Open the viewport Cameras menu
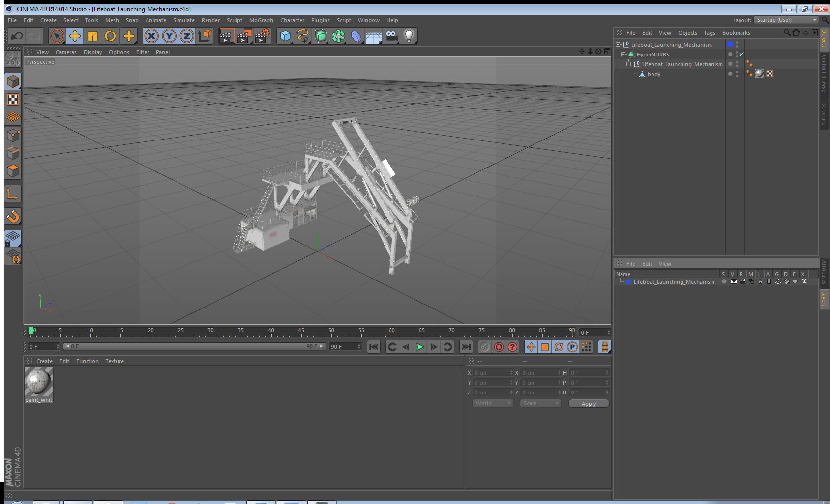 coord(66,52)
